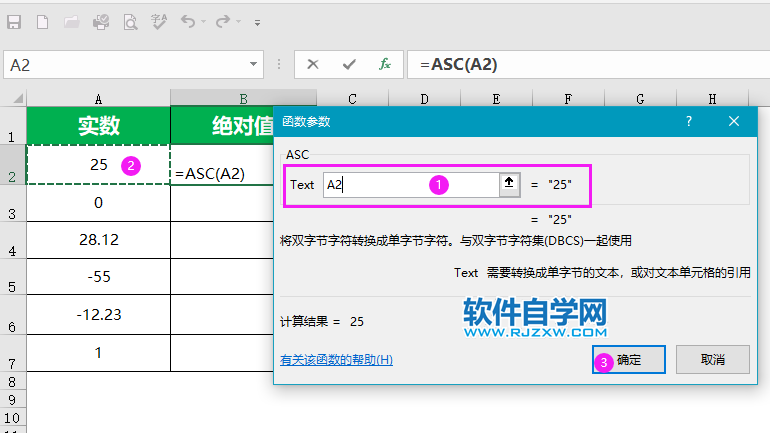The height and width of the screenshot is (433, 770).
Task: Click the dialog's question mark help button
Action: click(x=688, y=121)
